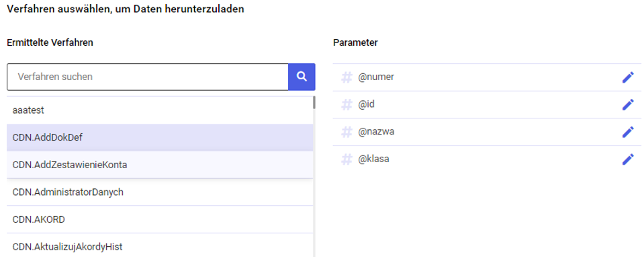
Task: Select CDN.AddDokDef in the procedure list
Action: [x=160, y=137]
